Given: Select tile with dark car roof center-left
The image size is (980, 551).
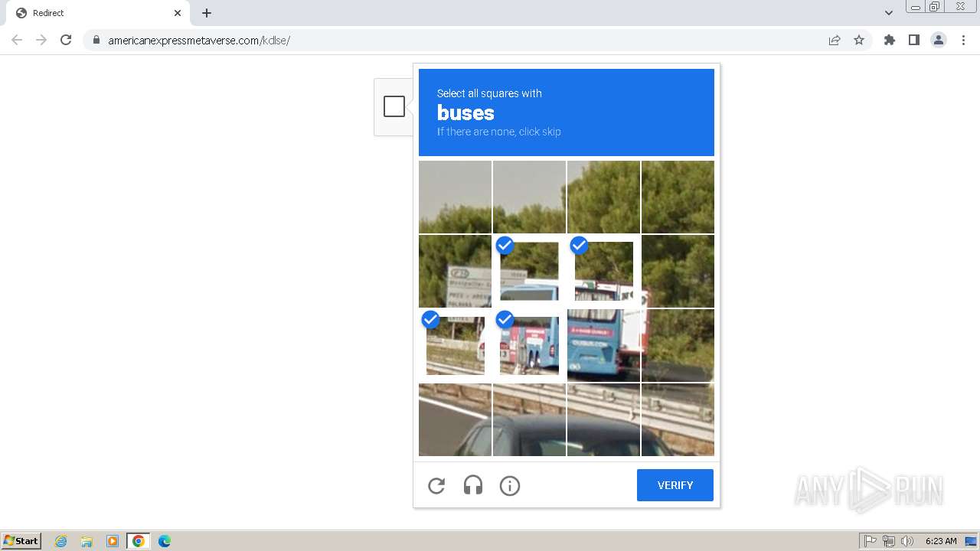Looking at the screenshot, I should [529, 419].
